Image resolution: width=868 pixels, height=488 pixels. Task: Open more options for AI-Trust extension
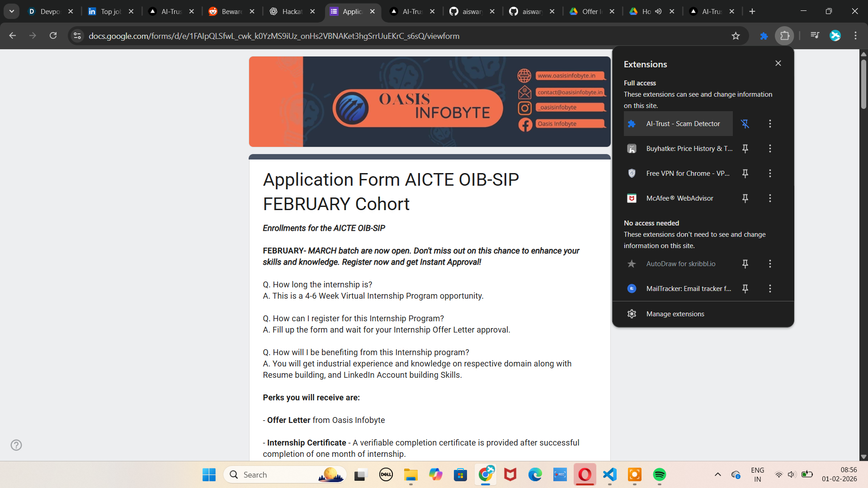coord(770,124)
